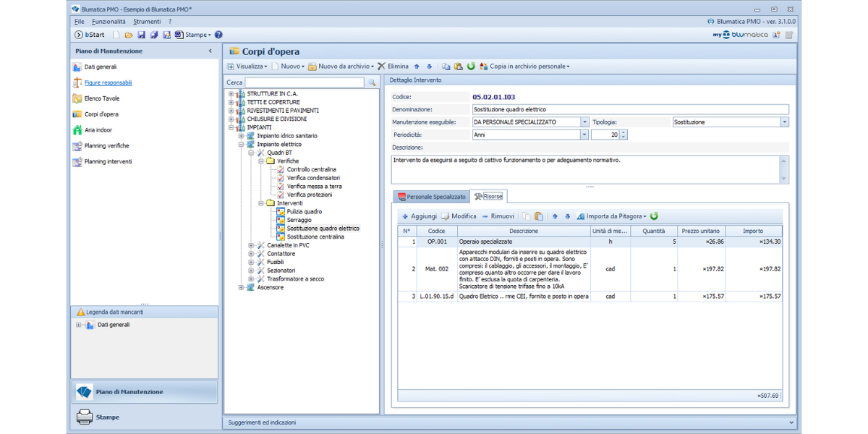
Task: Open the Funzionalità menu
Action: click(x=109, y=22)
